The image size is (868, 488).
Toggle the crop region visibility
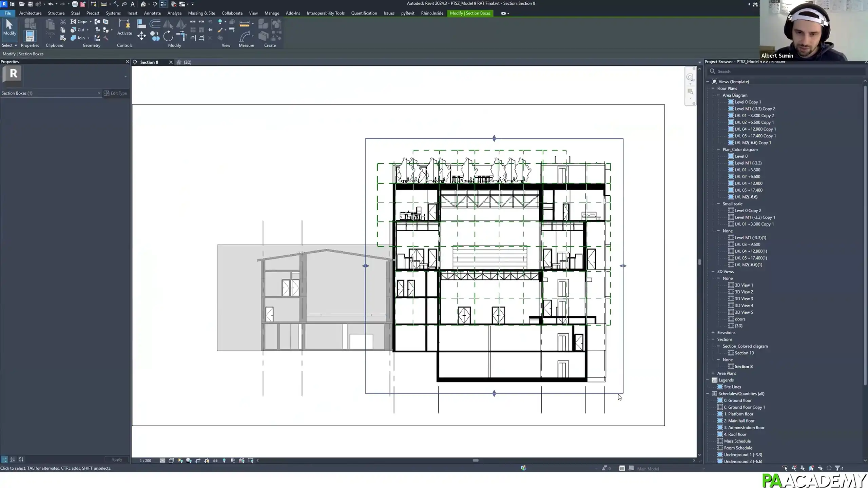(207, 461)
